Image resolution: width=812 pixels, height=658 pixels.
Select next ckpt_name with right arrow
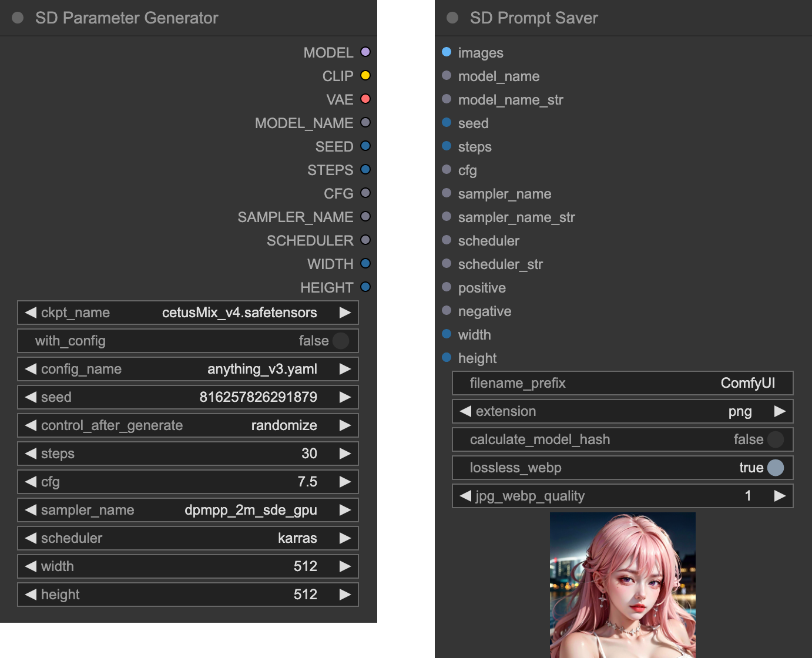[345, 313]
